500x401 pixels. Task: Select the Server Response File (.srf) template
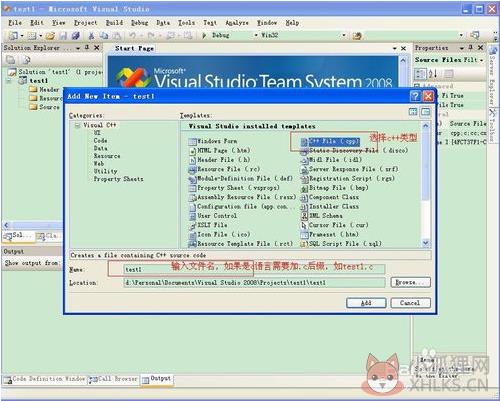(349, 169)
